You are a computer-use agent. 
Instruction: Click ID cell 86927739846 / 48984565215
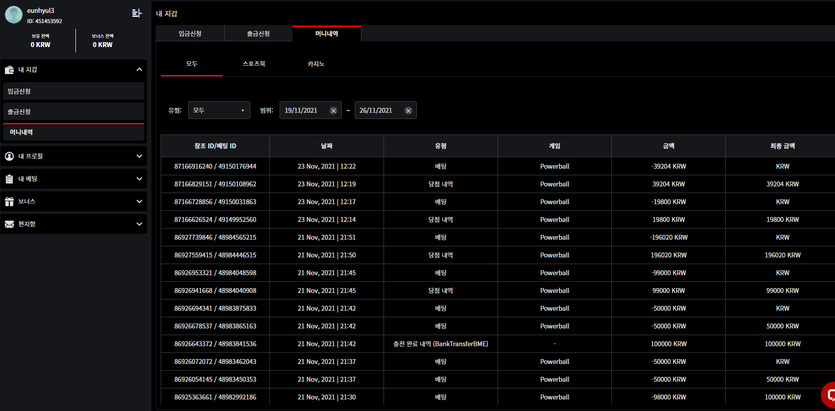[215, 237]
